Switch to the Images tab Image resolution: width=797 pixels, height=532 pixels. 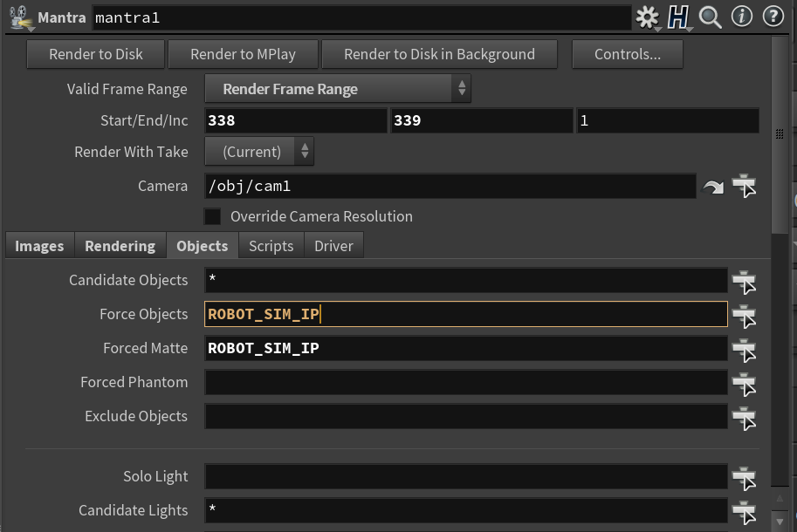click(x=39, y=246)
